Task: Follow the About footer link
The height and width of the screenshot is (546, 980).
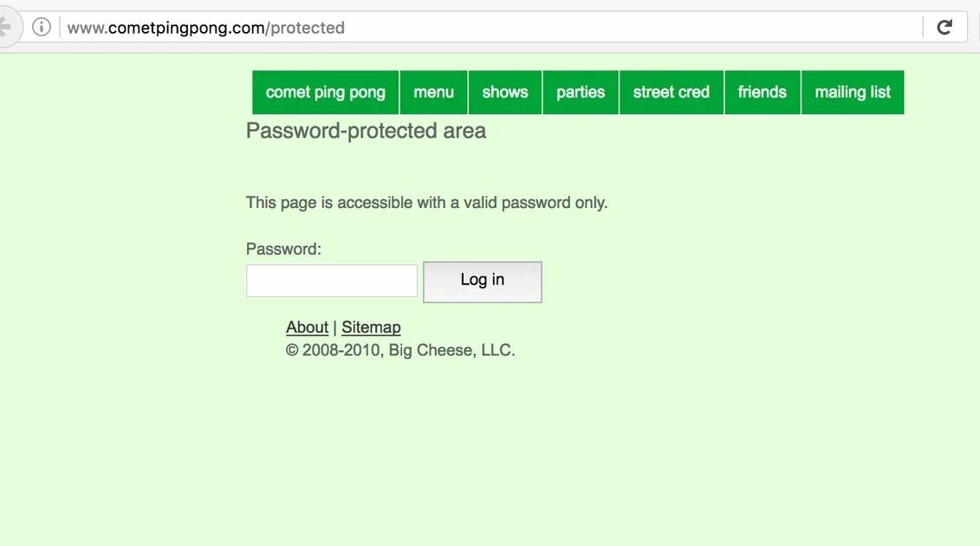Action: pos(307,327)
